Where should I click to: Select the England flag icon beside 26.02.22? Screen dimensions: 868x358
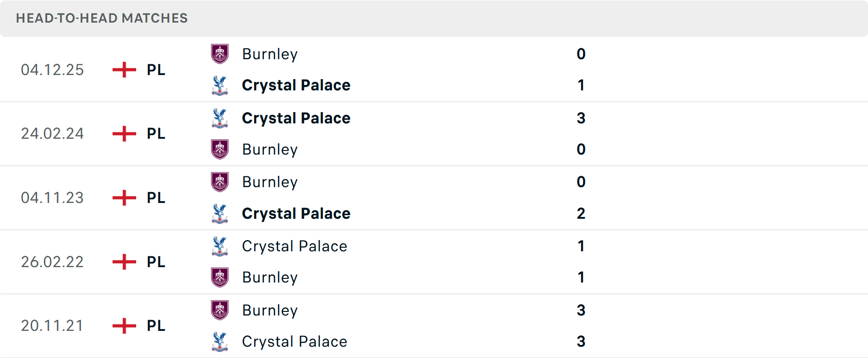(x=123, y=262)
